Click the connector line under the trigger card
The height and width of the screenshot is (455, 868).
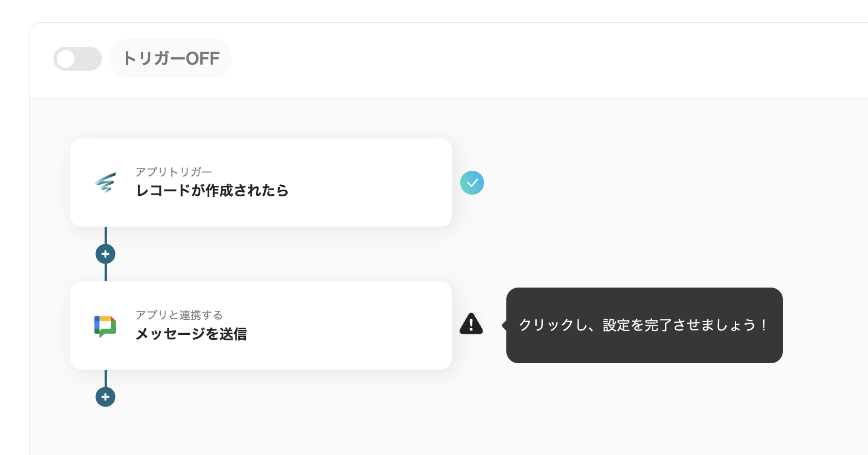tap(106, 235)
